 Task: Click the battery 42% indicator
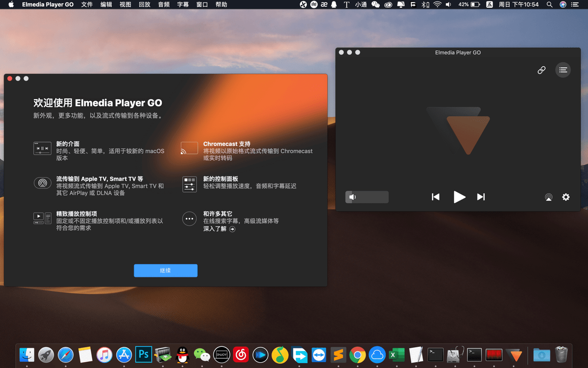point(469,4)
